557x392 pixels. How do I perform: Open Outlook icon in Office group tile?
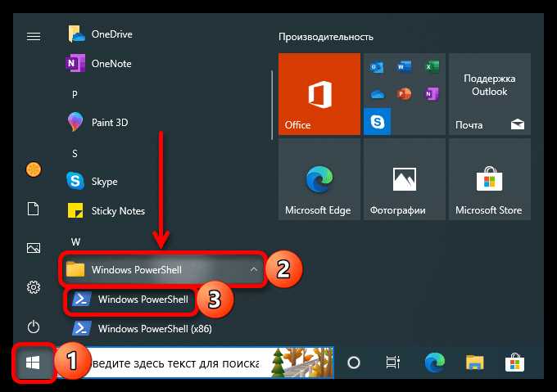click(377, 66)
